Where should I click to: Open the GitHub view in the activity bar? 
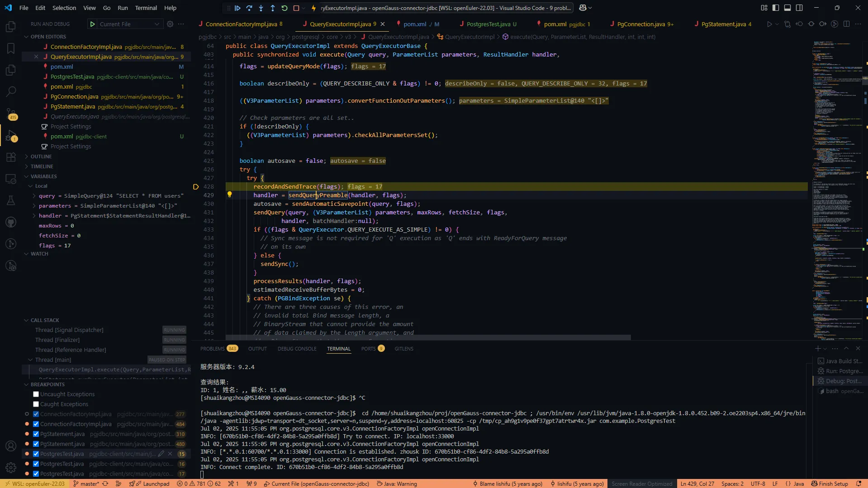pos(11,222)
